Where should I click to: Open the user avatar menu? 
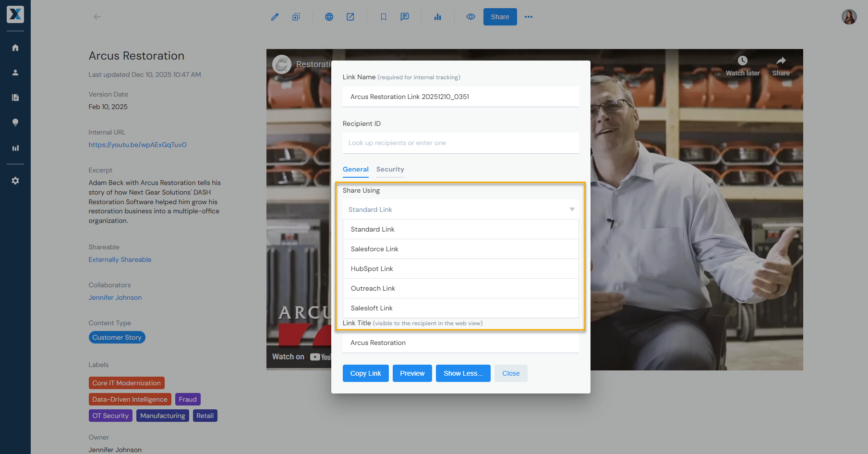click(x=849, y=17)
